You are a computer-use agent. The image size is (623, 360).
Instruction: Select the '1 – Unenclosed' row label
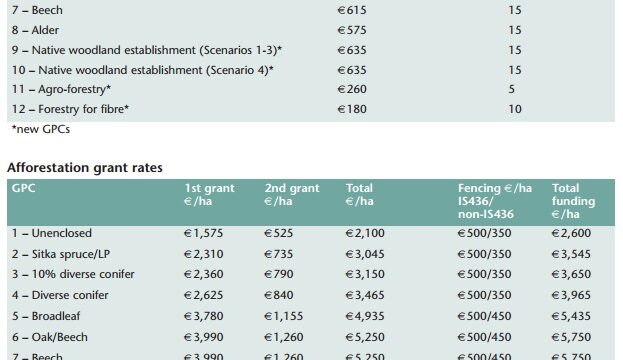[52, 233]
